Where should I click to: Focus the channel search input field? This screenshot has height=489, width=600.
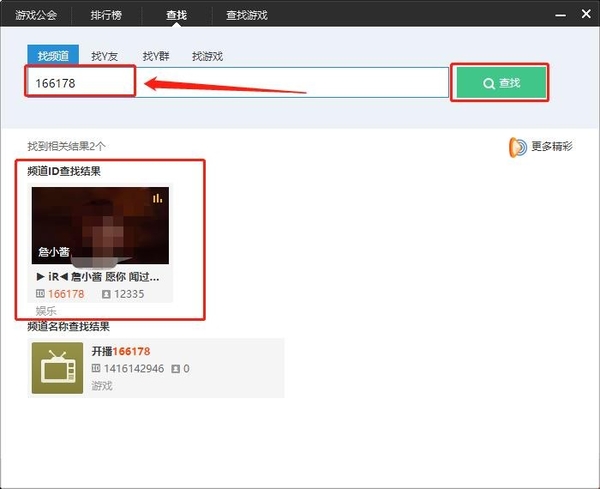point(237,83)
